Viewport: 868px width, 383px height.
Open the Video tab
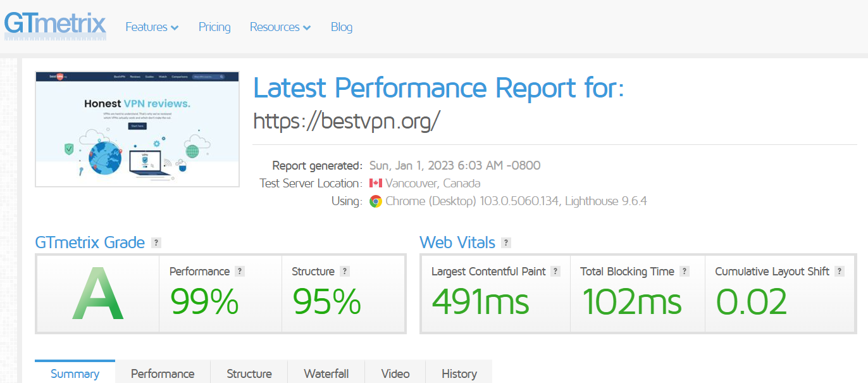tap(395, 372)
